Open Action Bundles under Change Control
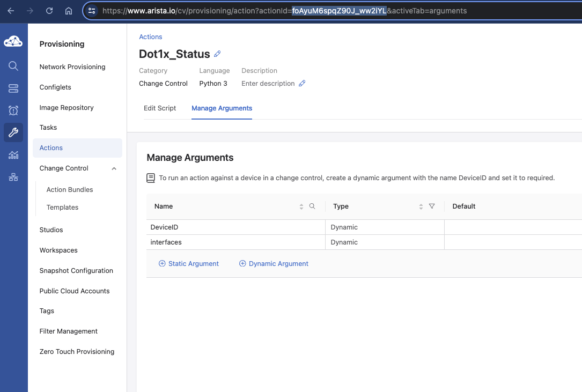This screenshot has height=392, width=582. click(x=70, y=190)
